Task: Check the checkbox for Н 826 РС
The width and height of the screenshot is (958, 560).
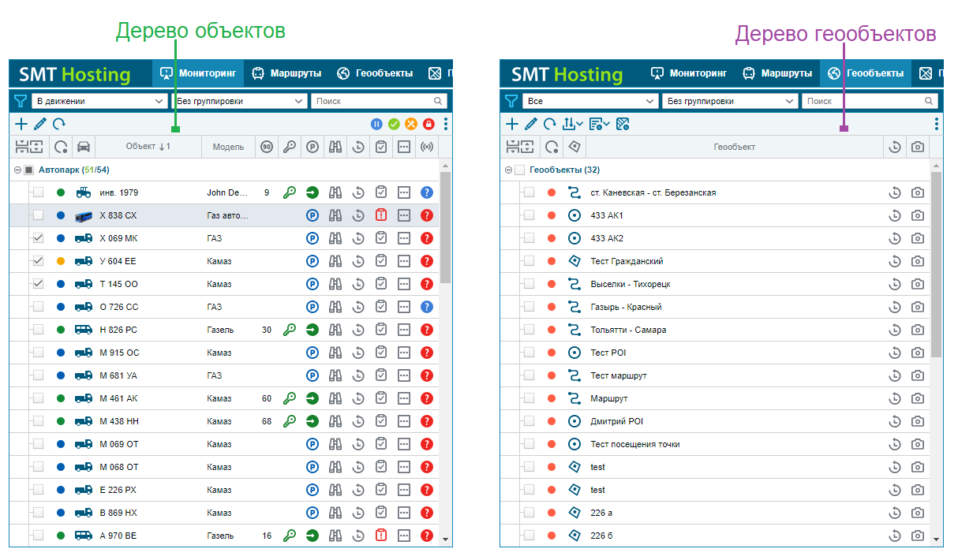Action: coord(38,330)
